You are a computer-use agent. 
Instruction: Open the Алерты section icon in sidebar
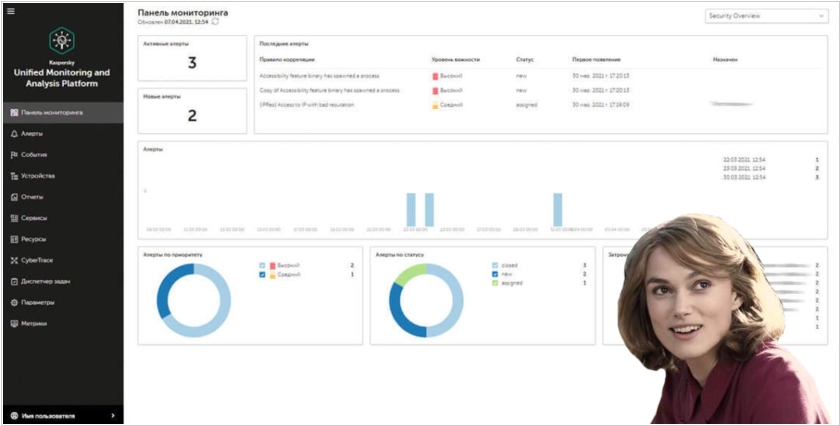point(13,133)
